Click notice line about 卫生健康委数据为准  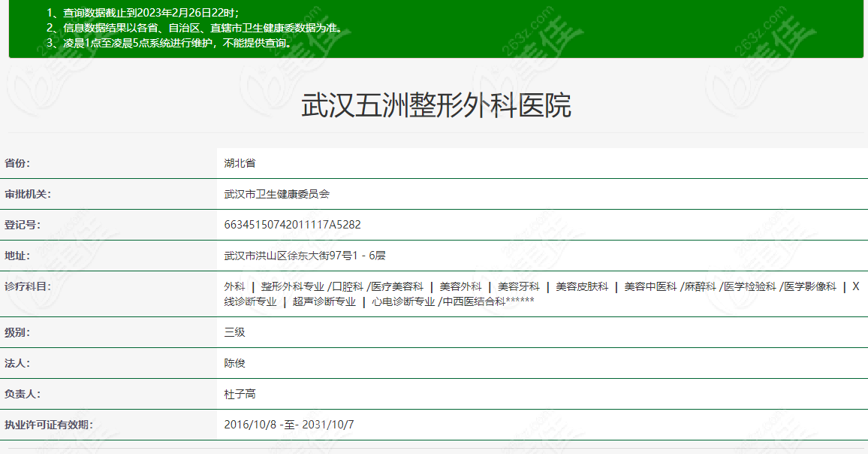click(x=196, y=28)
